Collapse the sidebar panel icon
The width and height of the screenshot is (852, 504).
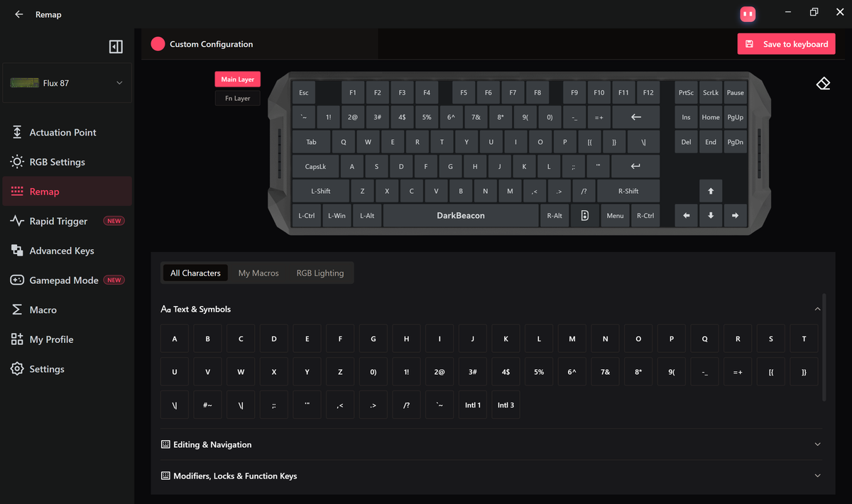(116, 47)
